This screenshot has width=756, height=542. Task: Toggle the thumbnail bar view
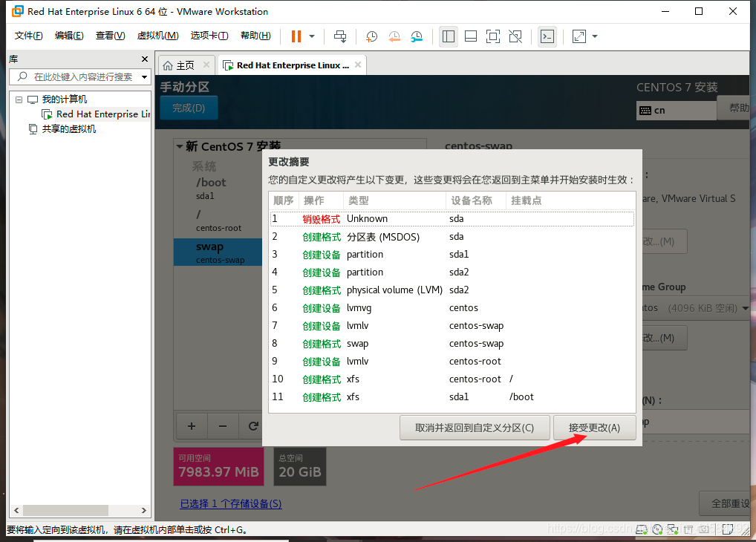tap(471, 36)
